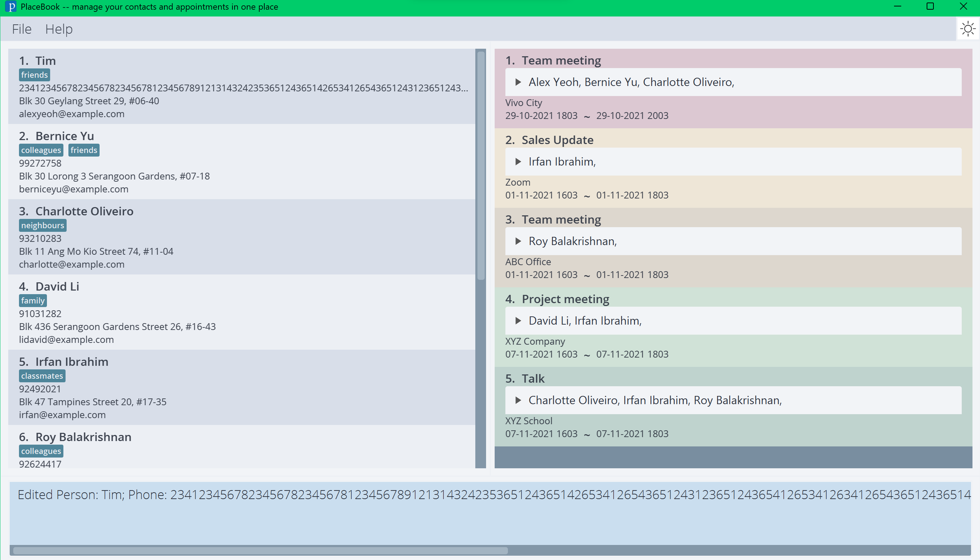Viewport: 980px width, 560px height.
Task: Click the PlaceBook app logo icon
Action: (11, 7)
